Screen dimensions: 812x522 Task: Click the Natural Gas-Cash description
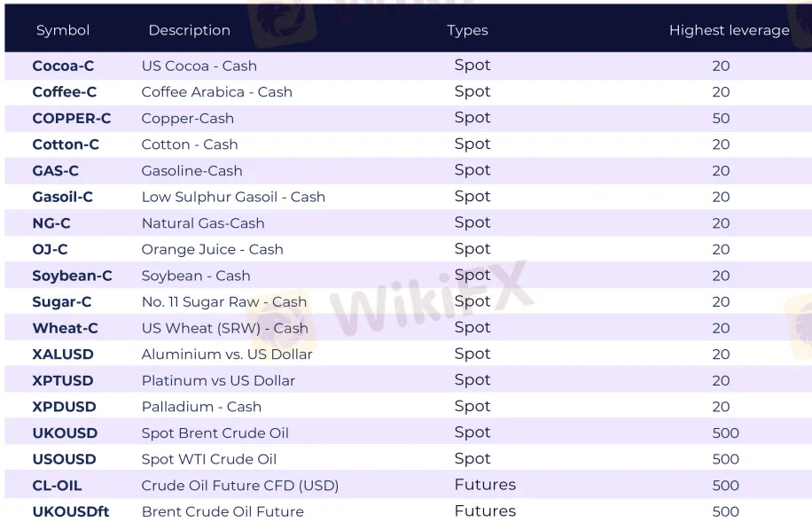coord(203,223)
